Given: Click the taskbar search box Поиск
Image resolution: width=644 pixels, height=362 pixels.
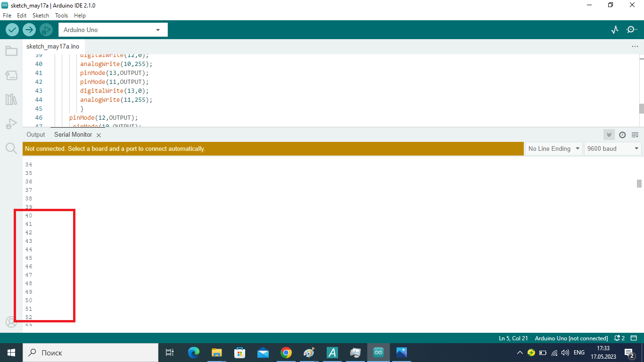Looking at the screenshot, I should point(91,353).
